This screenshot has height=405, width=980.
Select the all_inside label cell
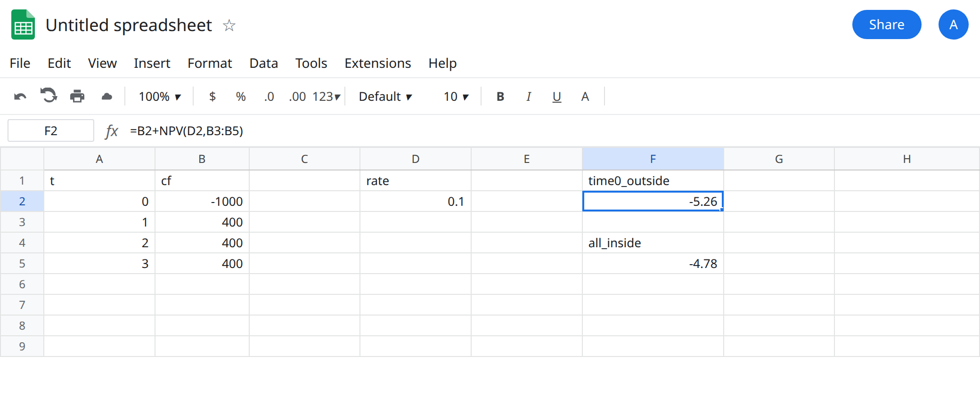653,243
